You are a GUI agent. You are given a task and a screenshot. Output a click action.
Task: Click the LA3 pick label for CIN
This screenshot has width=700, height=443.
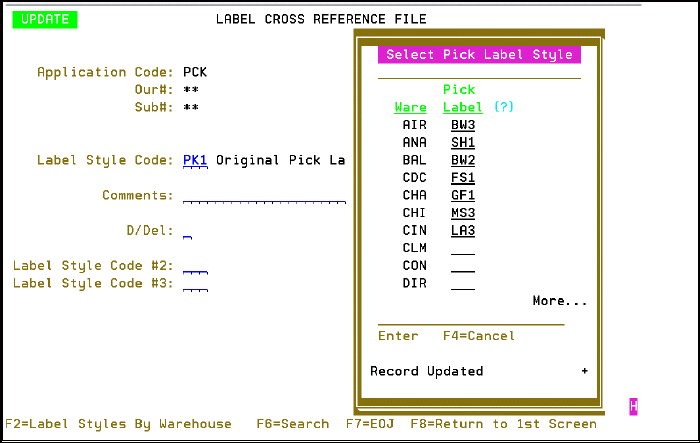462,231
